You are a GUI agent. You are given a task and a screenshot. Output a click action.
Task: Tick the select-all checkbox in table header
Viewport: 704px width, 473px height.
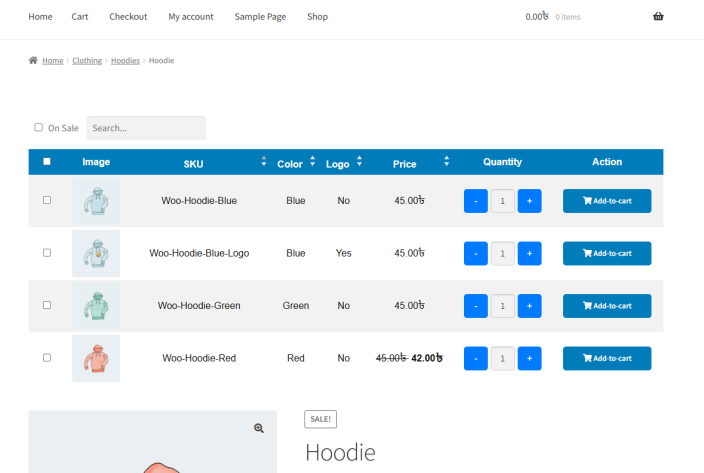[x=47, y=162]
